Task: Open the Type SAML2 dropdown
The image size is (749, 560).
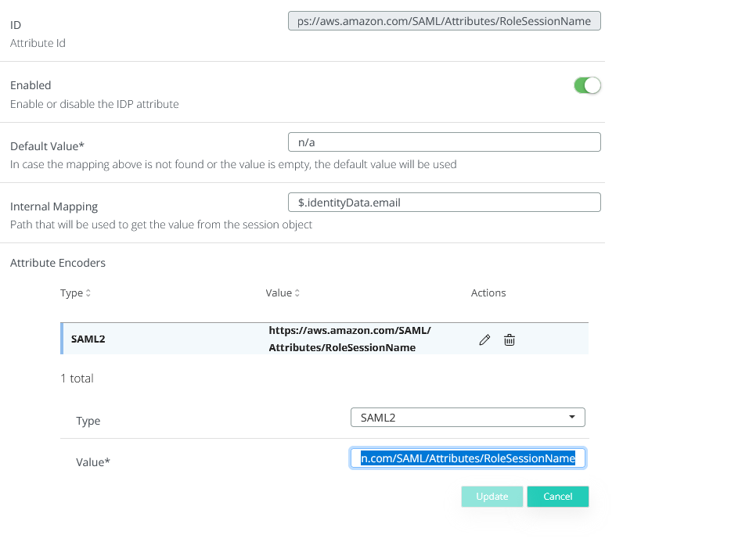Action: tap(467, 418)
